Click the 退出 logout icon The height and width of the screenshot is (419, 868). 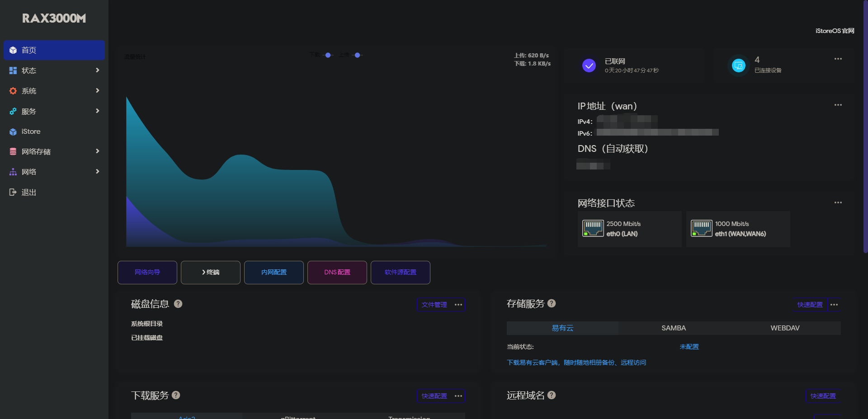pyautogui.click(x=13, y=192)
